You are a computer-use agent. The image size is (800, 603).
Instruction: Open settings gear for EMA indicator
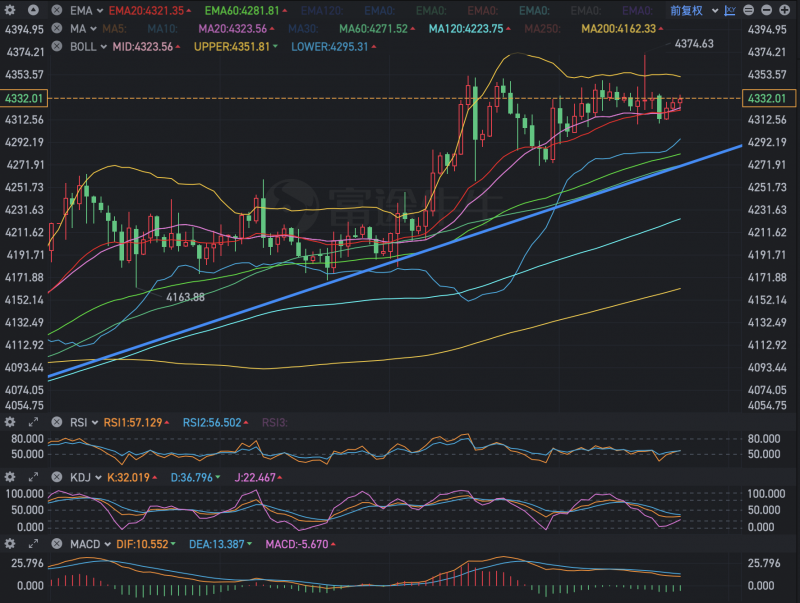10,9
